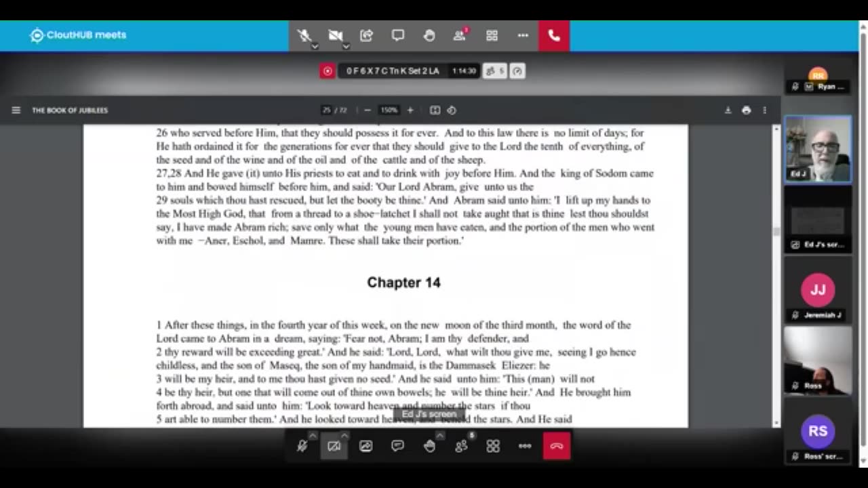Toggle microphone in bottom toolbar
868x488 pixels.
(x=302, y=446)
